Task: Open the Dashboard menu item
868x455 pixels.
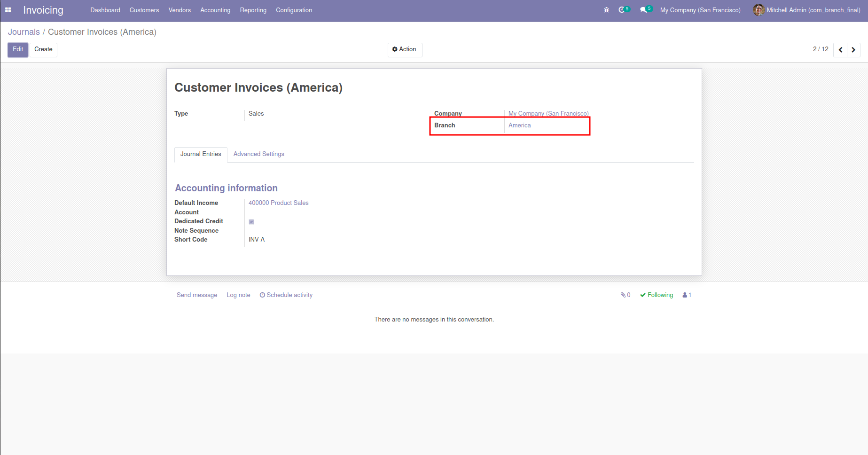Action: (105, 10)
